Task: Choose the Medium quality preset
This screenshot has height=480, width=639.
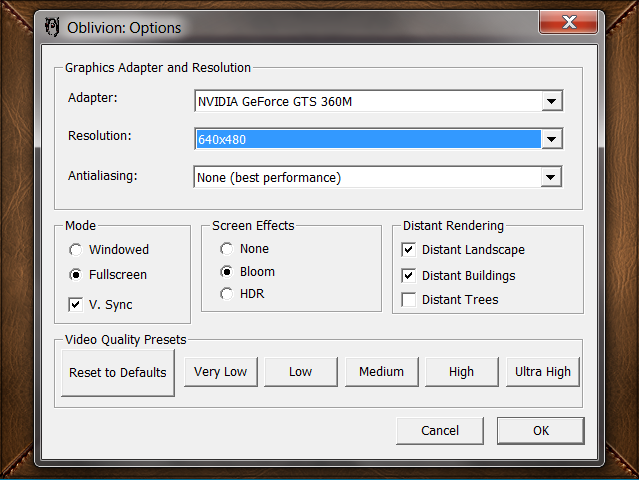Action: pyautogui.click(x=381, y=372)
